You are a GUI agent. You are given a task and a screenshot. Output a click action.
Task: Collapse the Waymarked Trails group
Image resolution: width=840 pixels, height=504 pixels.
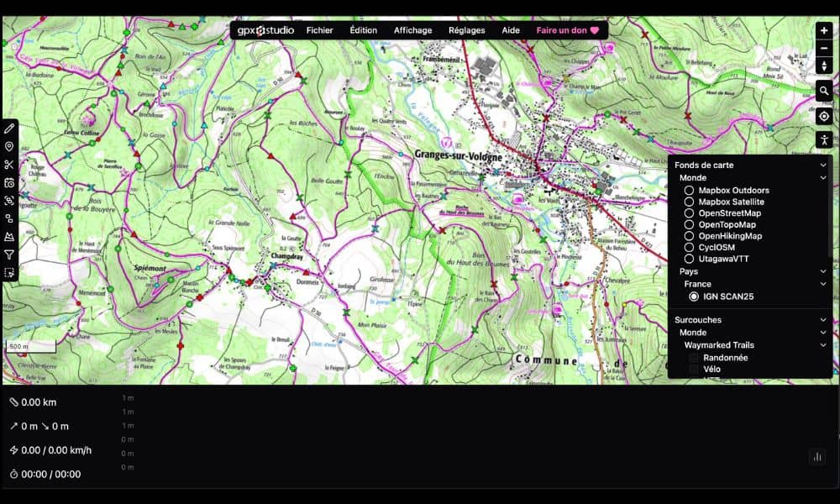pos(823,345)
